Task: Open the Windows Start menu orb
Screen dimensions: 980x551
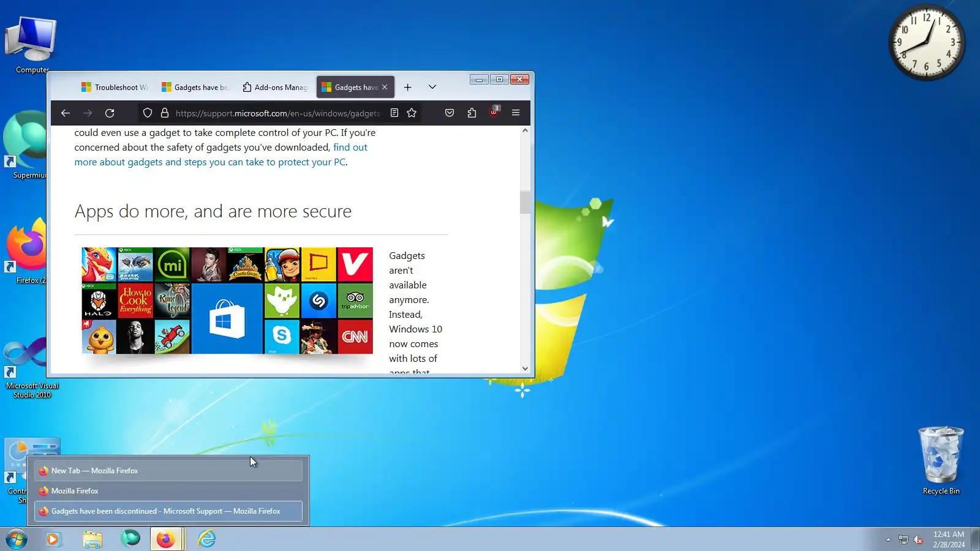Action: point(17,539)
